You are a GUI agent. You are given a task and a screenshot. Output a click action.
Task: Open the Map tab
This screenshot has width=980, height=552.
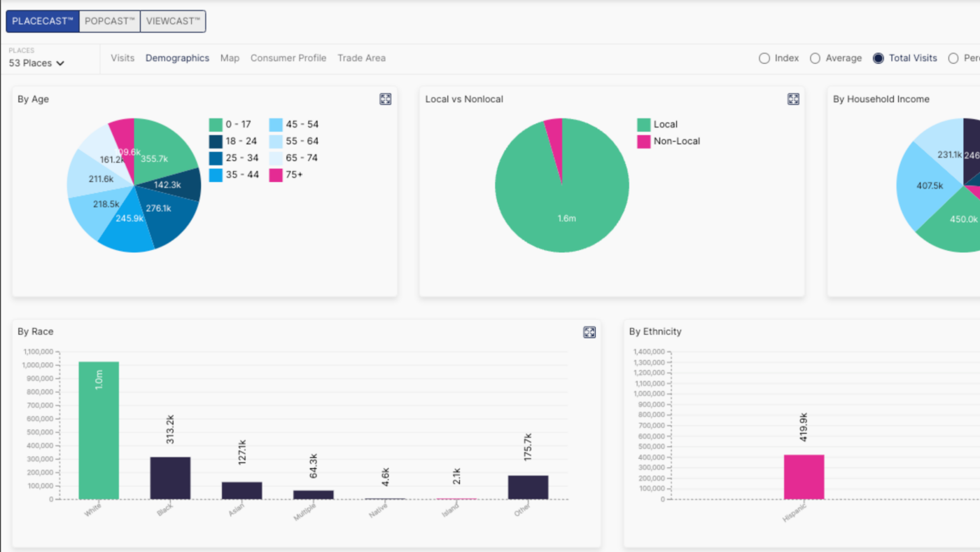point(230,58)
